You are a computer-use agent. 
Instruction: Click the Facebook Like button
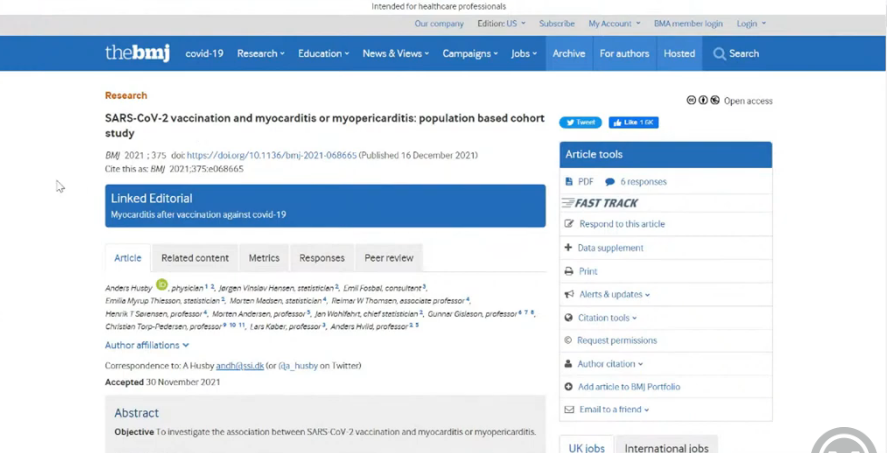pyautogui.click(x=634, y=122)
